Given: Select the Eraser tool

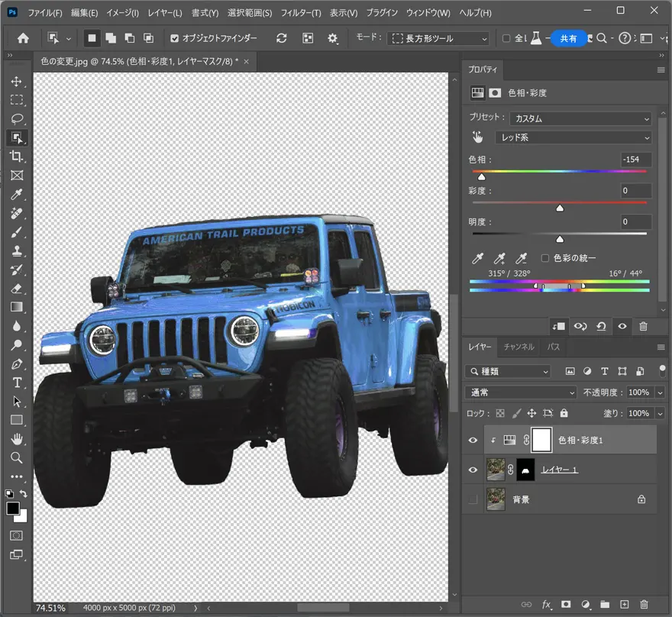Looking at the screenshot, I should tap(16, 289).
